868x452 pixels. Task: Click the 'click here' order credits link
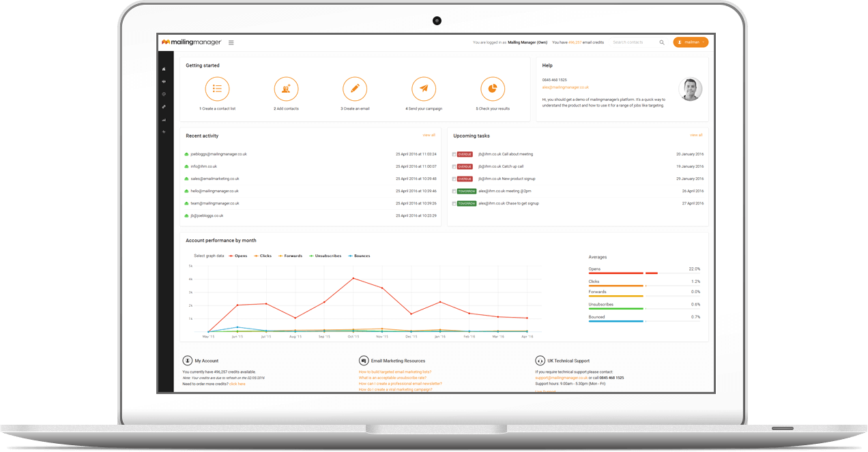(x=237, y=384)
